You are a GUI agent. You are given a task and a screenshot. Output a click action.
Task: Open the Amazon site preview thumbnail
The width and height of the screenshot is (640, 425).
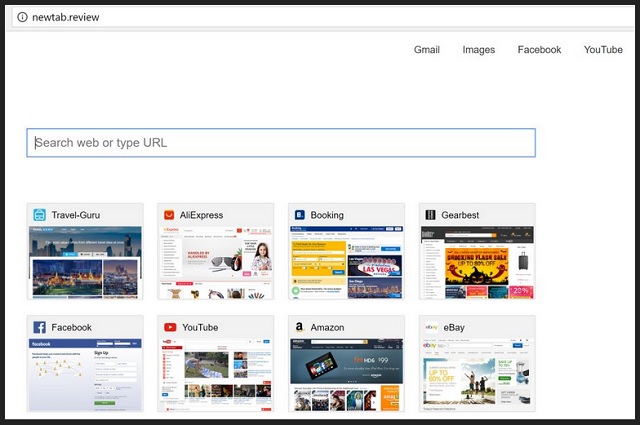346,375
